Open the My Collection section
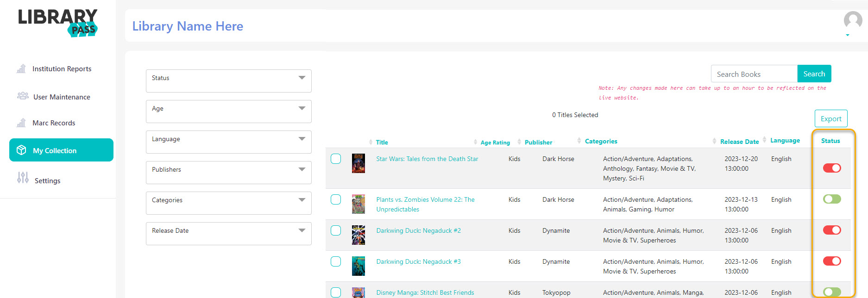 click(61, 150)
